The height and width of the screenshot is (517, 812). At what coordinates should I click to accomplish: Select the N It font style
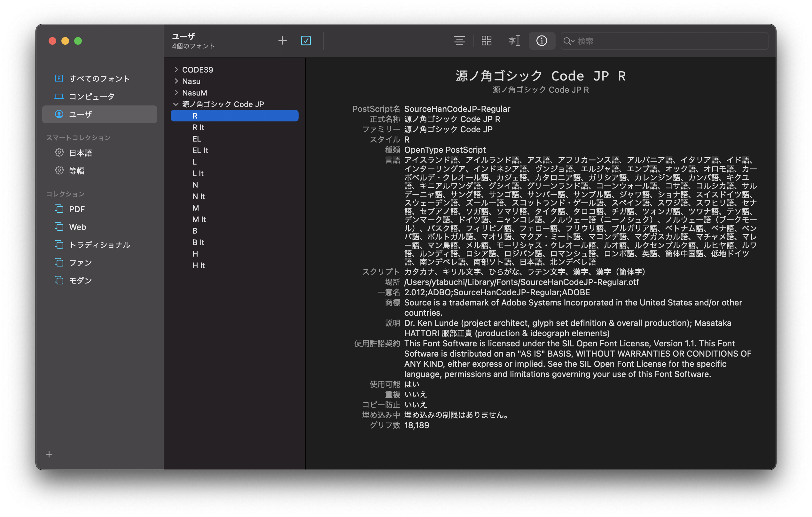[234, 196]
